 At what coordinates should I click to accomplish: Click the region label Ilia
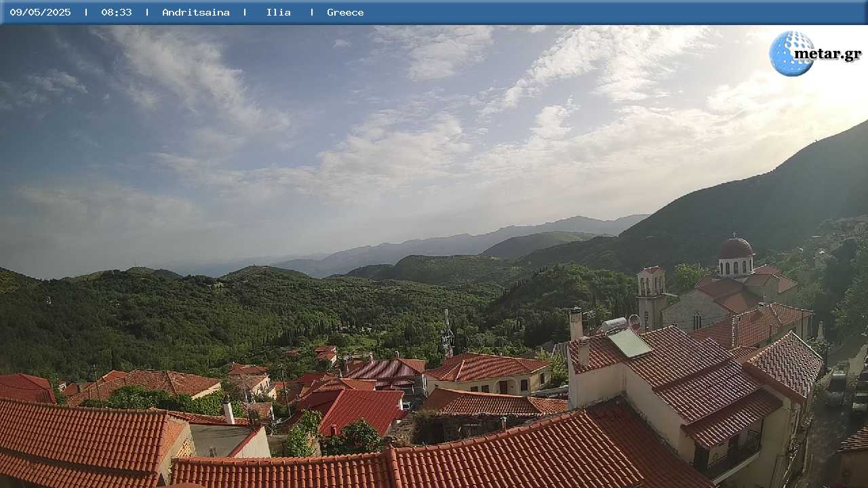pyautogui.click(x=279, y=12)
